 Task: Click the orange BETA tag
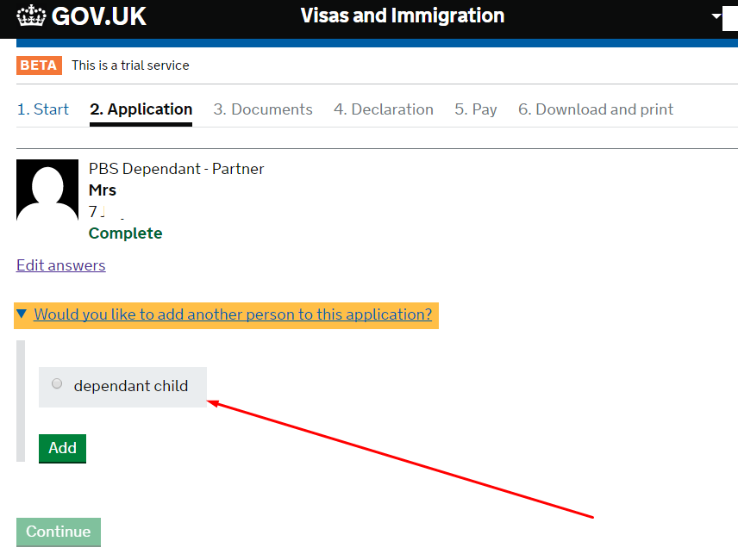[38, 65]
